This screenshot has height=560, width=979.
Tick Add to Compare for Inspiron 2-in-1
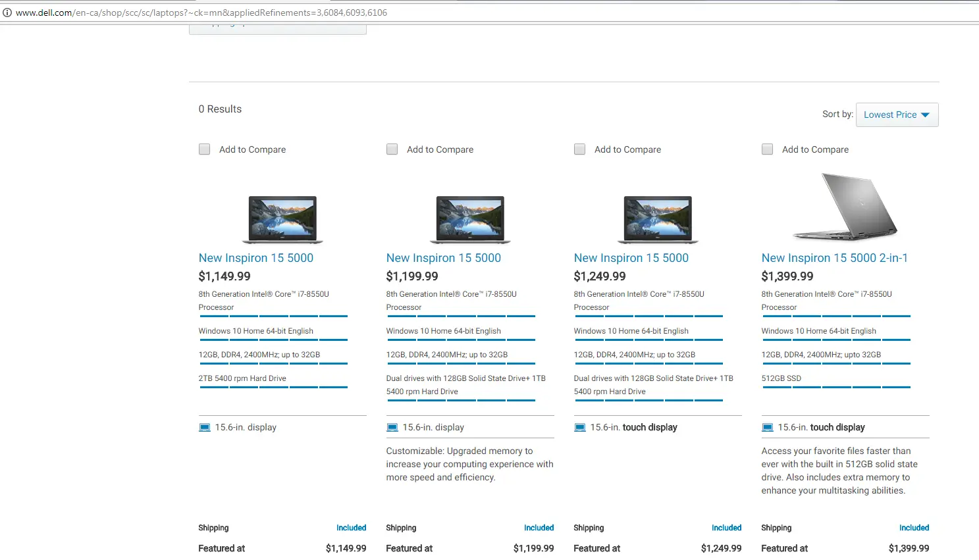coord(768,149)
